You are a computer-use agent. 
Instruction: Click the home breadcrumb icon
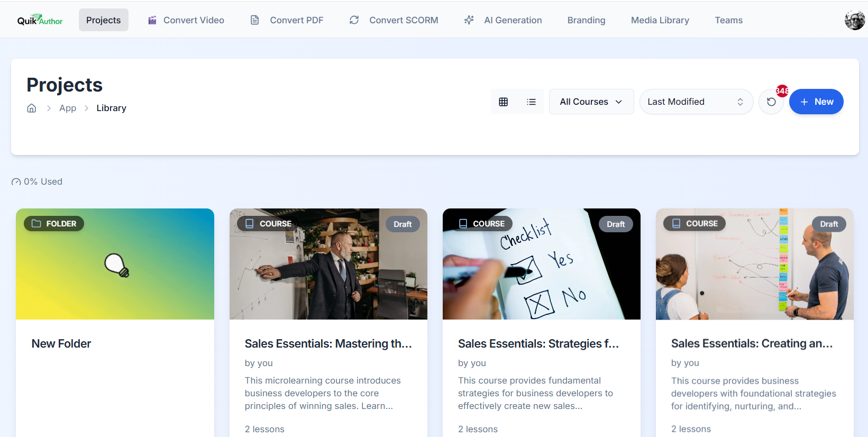click(x=32, y=108)
